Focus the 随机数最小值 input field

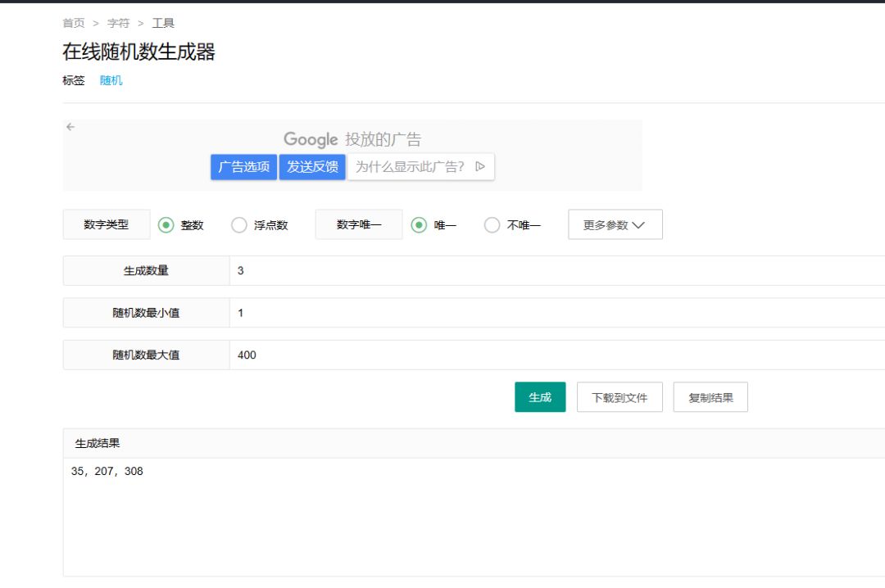click(557, 313)
